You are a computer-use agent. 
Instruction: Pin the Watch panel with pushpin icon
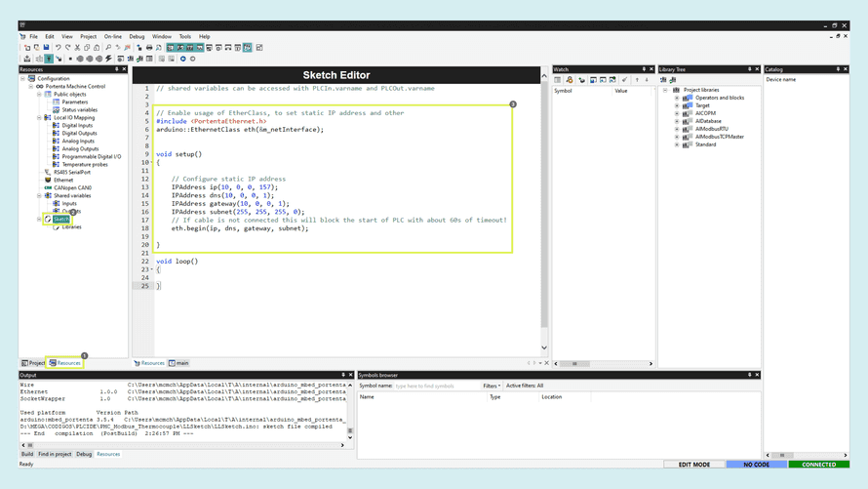coord(644,69)
